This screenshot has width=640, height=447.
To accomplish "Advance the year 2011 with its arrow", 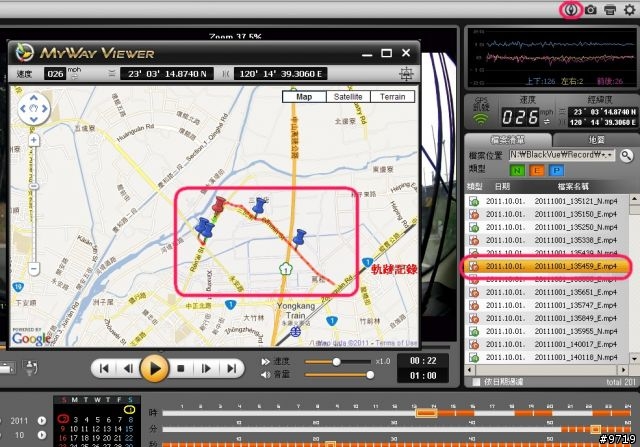I will (42, 420).
